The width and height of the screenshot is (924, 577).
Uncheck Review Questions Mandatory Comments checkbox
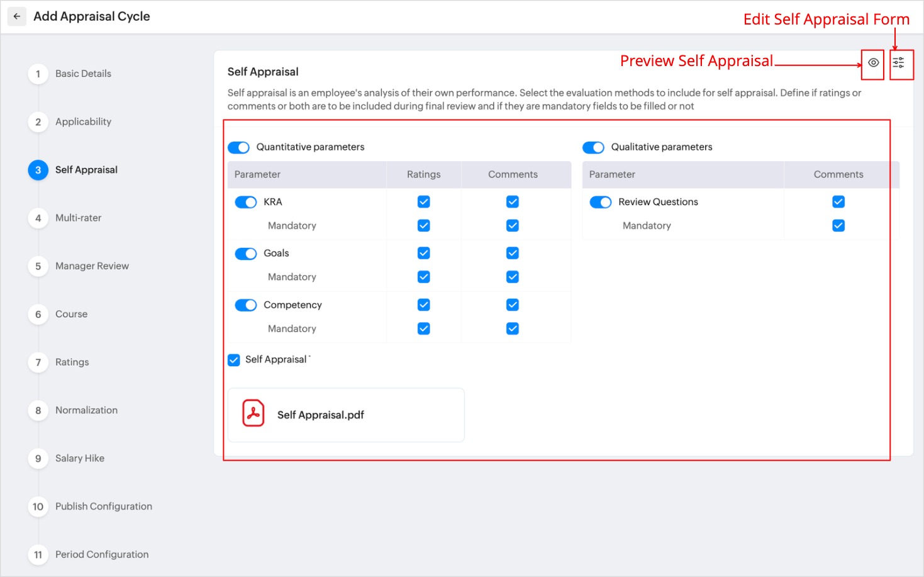coord(838,225)
